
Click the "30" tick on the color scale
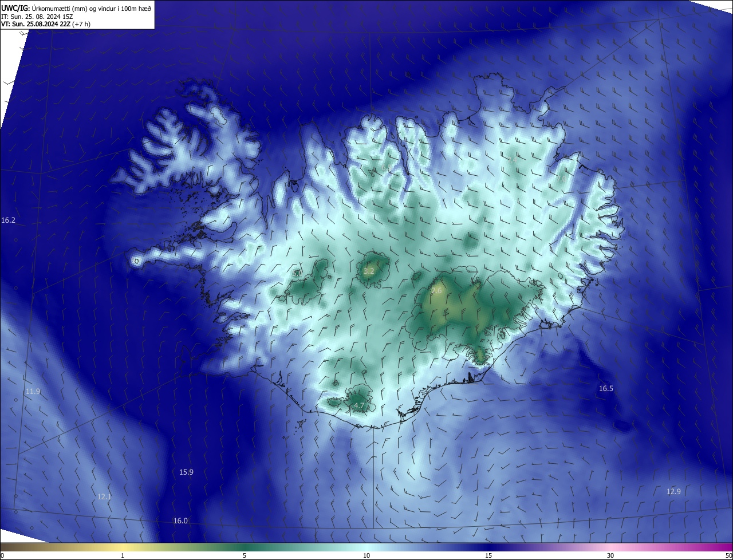coord(610,556)
